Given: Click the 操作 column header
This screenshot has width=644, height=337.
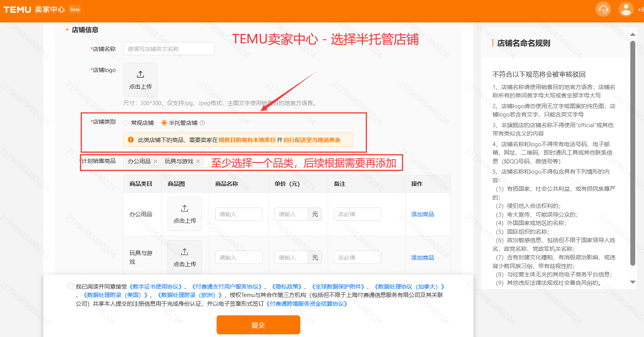Looking at the screenshot, I should (417, 184).
